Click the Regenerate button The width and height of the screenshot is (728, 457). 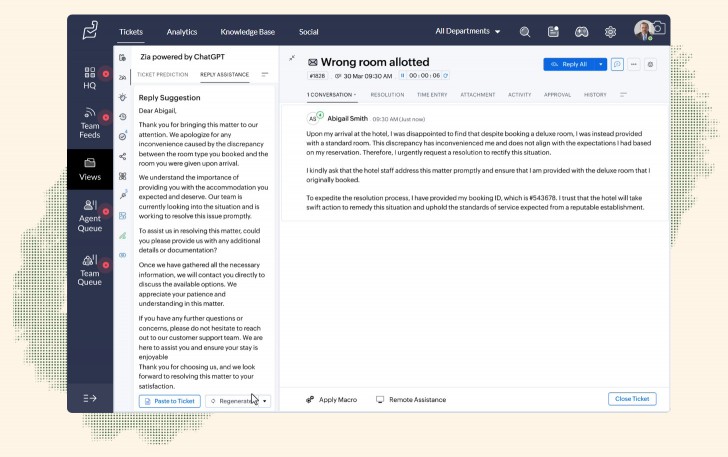coord(233,401)
